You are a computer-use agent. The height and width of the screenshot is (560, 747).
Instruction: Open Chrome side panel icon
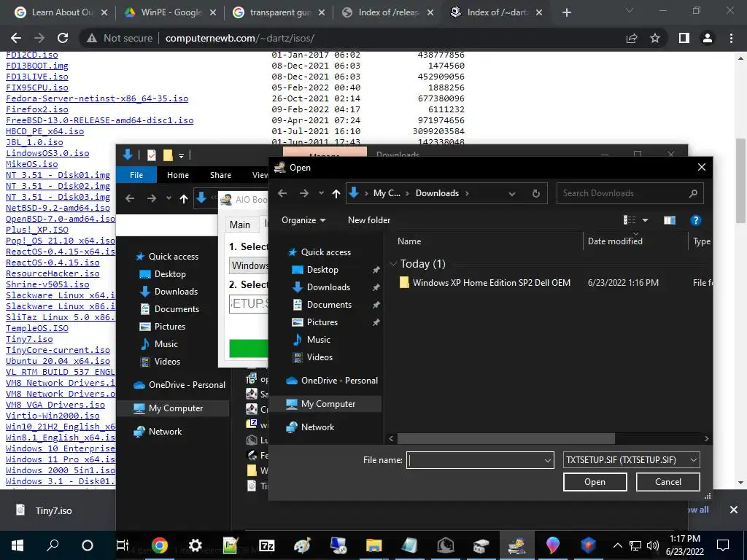(684, 38)
